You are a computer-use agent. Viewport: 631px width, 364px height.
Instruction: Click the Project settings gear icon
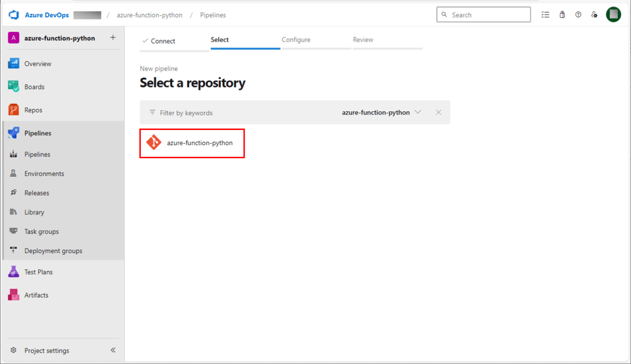pyautogui.click(x=14, y=350)
